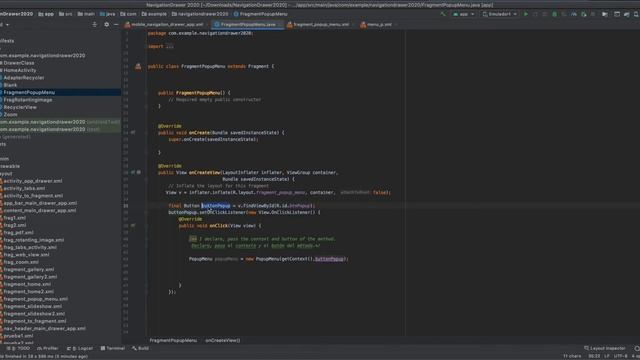Click the hammer Make Project icon
Image resolution: width=640 pixels, height=360 pixels.
point(443,14)
